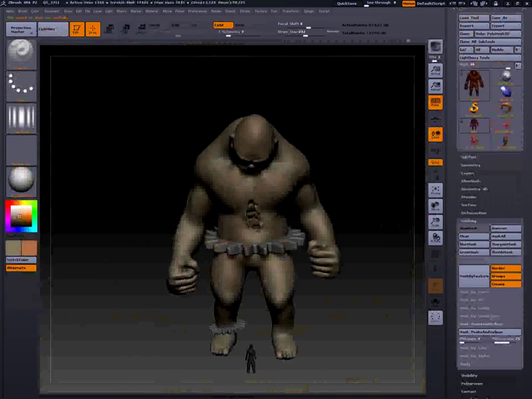
Task: Open the Brush menu
Action: [x=23, y=11]
